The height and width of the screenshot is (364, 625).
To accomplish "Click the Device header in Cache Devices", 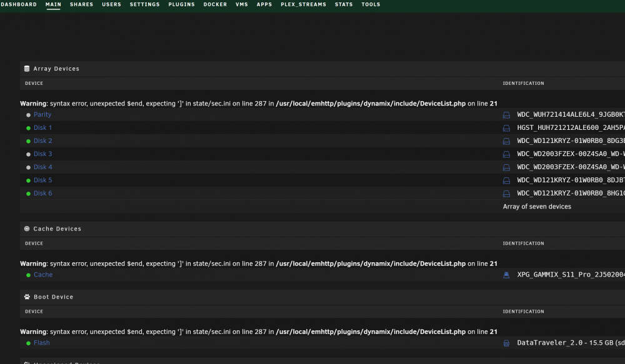I will point(34,243).
